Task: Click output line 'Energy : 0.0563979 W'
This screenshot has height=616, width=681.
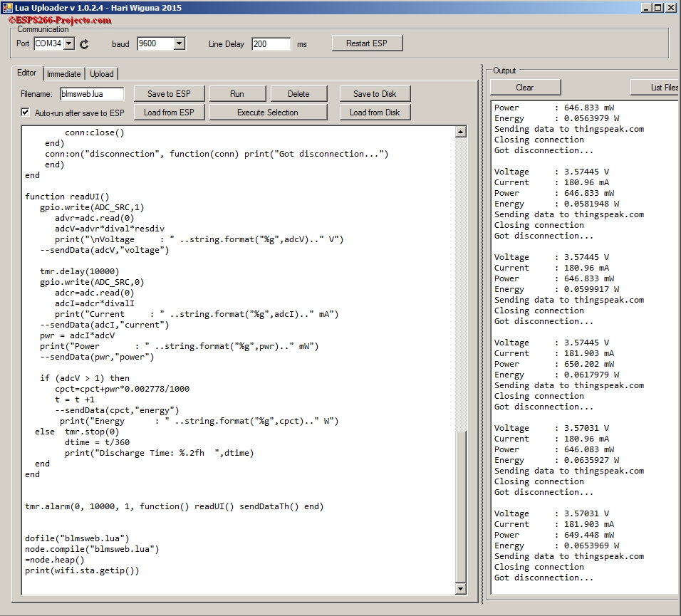Action: coord(557,118)
